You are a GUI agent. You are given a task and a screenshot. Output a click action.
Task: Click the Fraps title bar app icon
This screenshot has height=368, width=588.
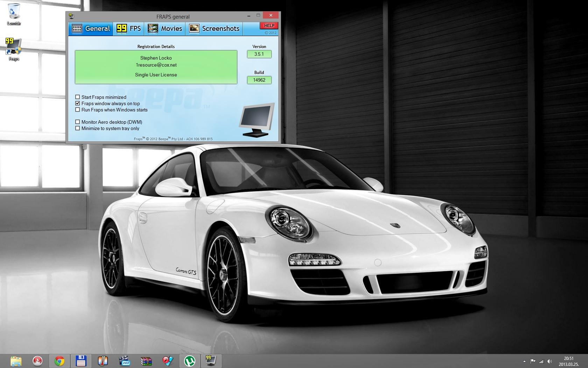71,16
